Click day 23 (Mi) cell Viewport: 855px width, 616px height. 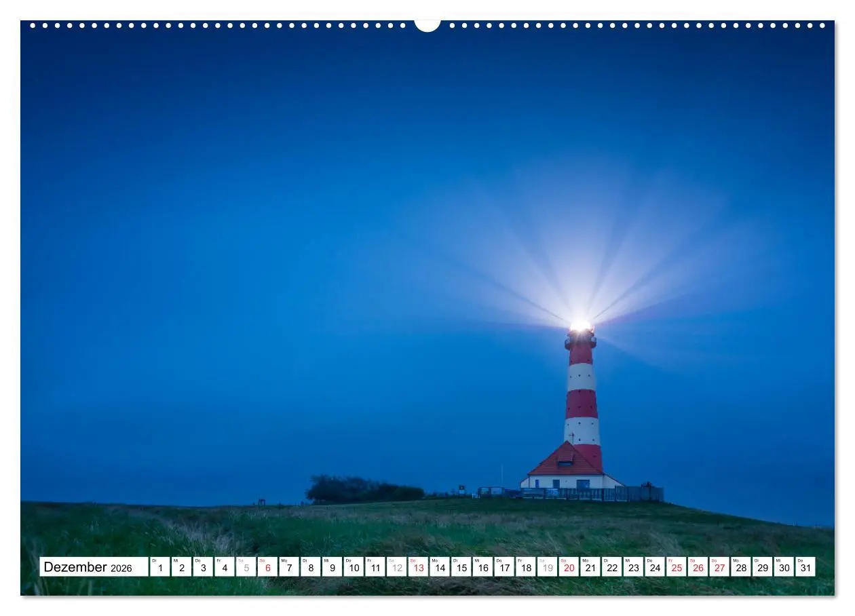point(633,567)
